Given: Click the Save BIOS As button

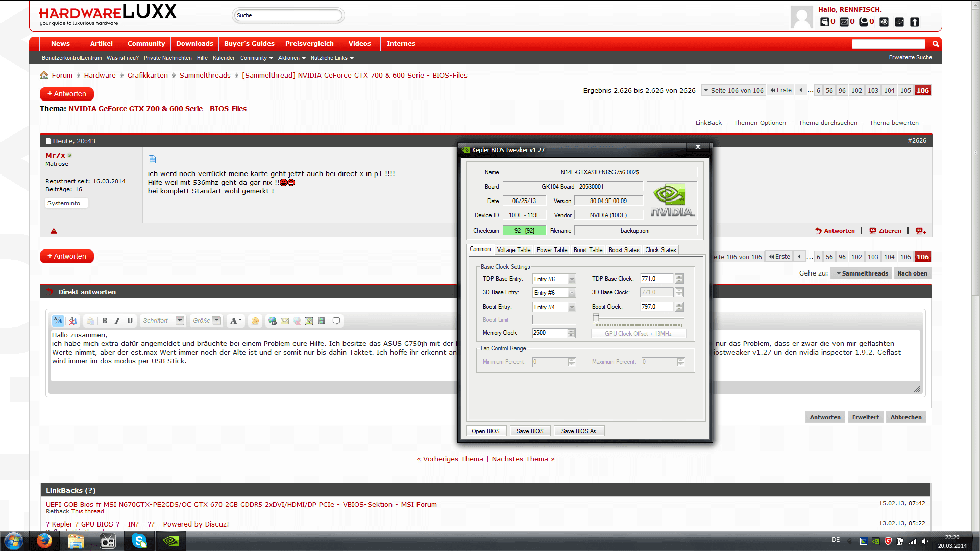Looking at the screenshot, I should coord(579,431).
